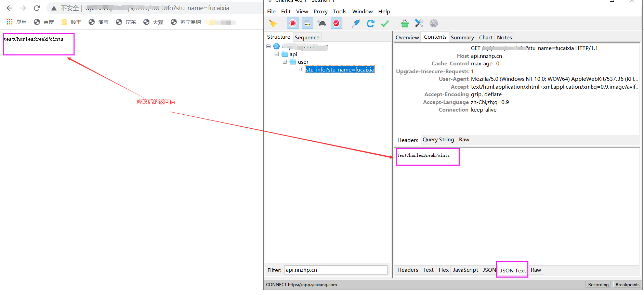Click the broom Clear Session icon
Screen dimensions: 644x295
pyautogui.click(x=273, y=23)
